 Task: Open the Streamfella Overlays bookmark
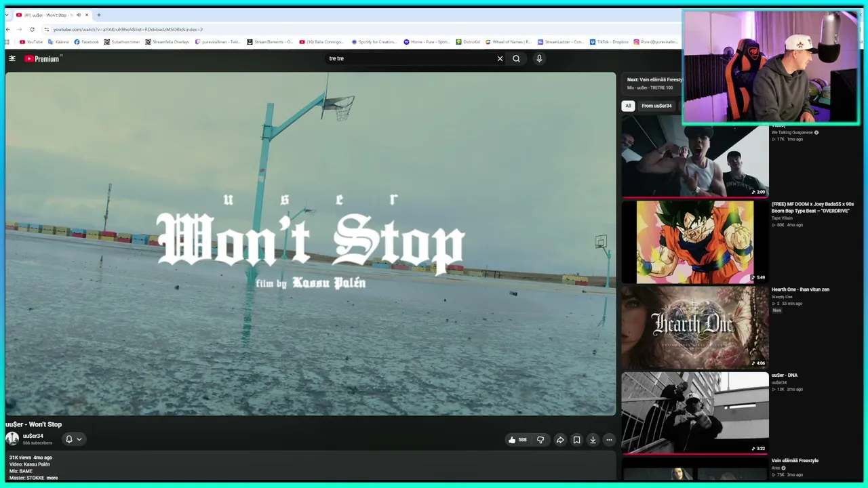(167, 42)
